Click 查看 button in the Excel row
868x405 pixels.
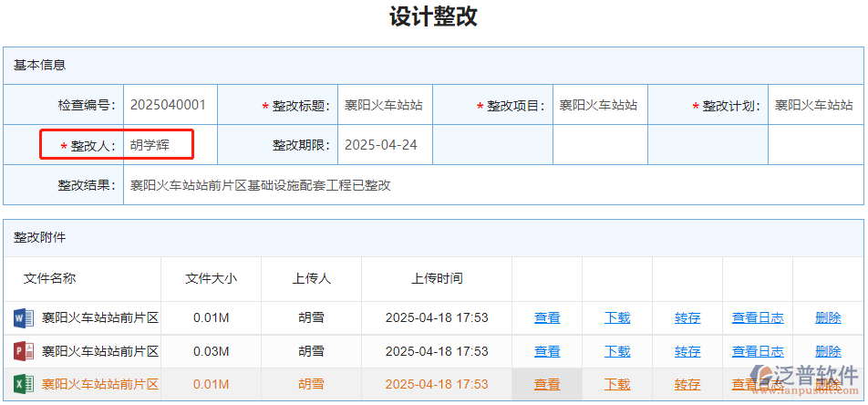pos(547,384)
